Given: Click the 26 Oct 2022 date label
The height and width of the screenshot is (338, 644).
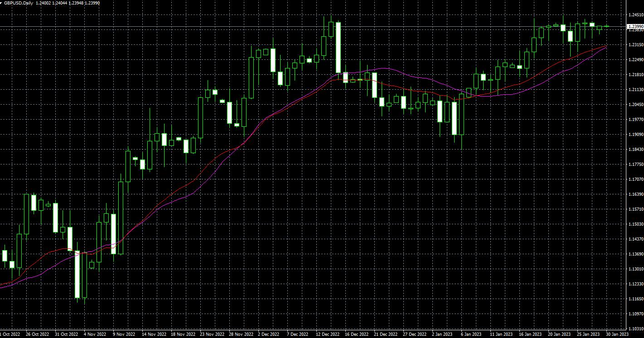Looking at the screenshot, I should coord(38,334).
